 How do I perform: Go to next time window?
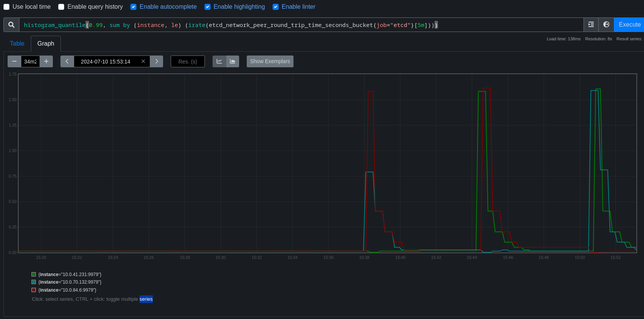[x=157, y=62]
